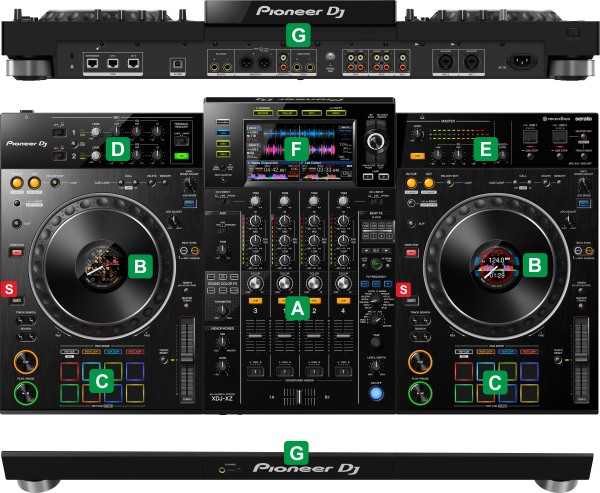Viewport: 600px width, 493px height.
Task: Turn the channel 3 TRIM knob
Action: click(x=255, y=201)
